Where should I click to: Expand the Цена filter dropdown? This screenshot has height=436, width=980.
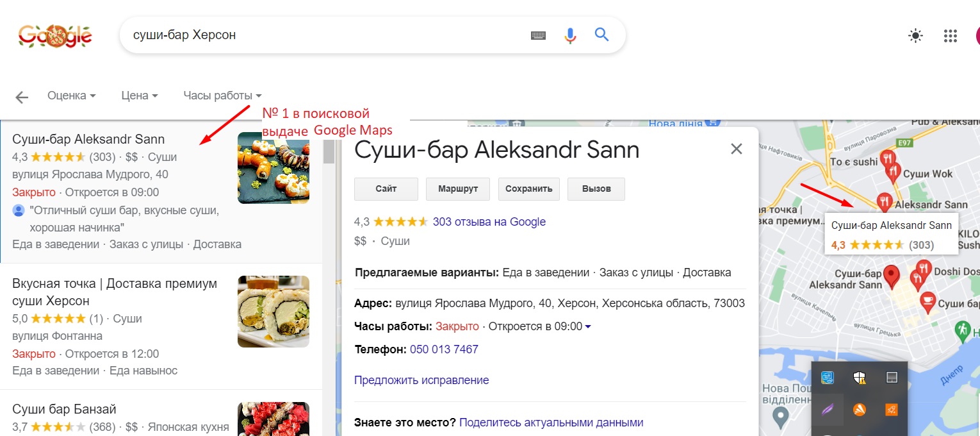(x=139, y=96)
